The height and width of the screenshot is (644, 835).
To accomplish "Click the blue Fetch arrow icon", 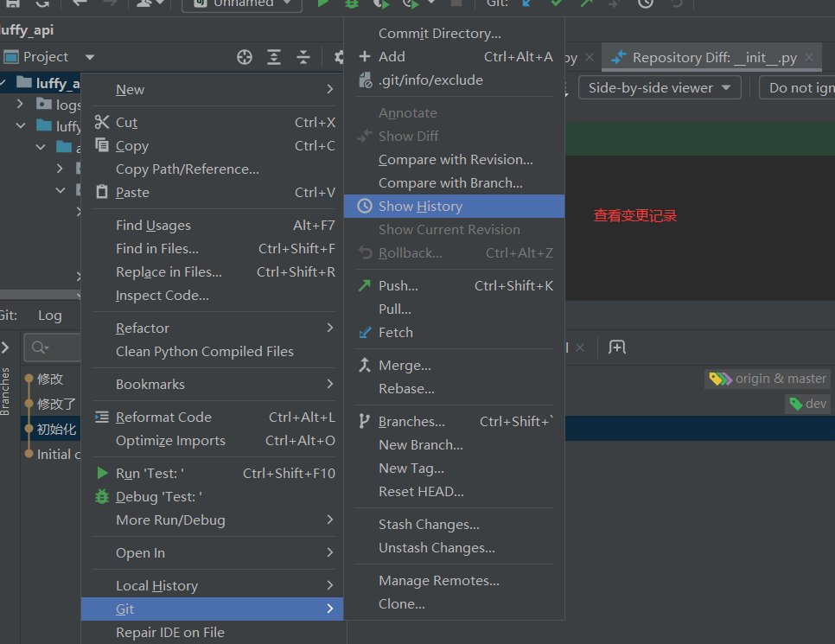I will coord(365,333).
